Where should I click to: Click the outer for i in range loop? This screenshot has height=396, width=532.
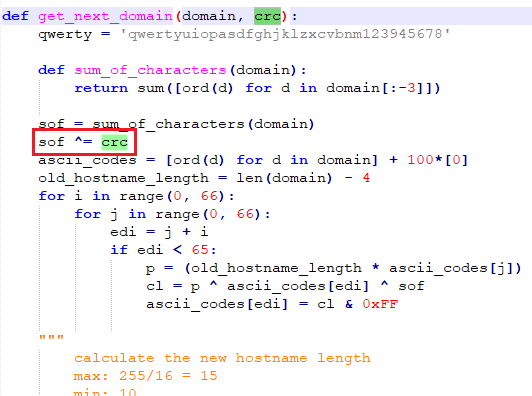click(x=136, y=196)
